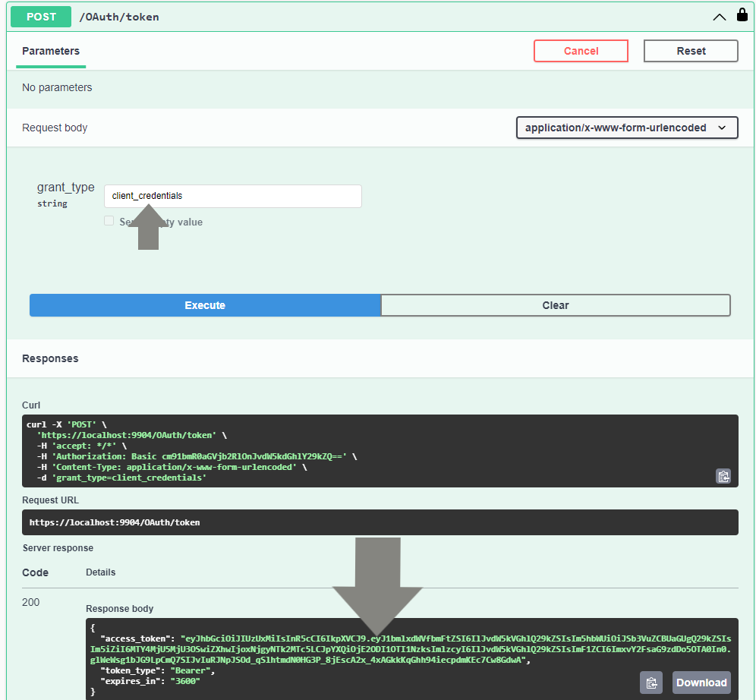This screenshot has height=700, width=756.
Task: Focus the grant_type input field
Action: [232, 196]
